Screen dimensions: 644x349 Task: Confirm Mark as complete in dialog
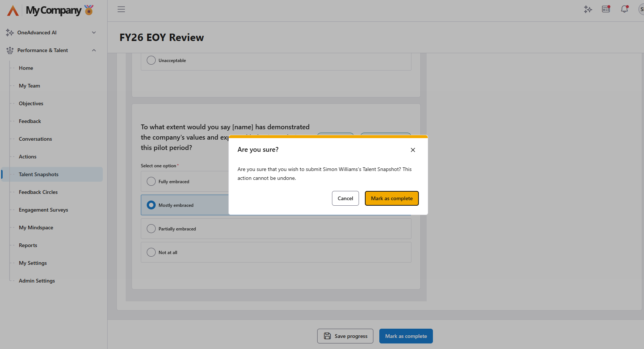pyautogui.click(x=392, y=198)
